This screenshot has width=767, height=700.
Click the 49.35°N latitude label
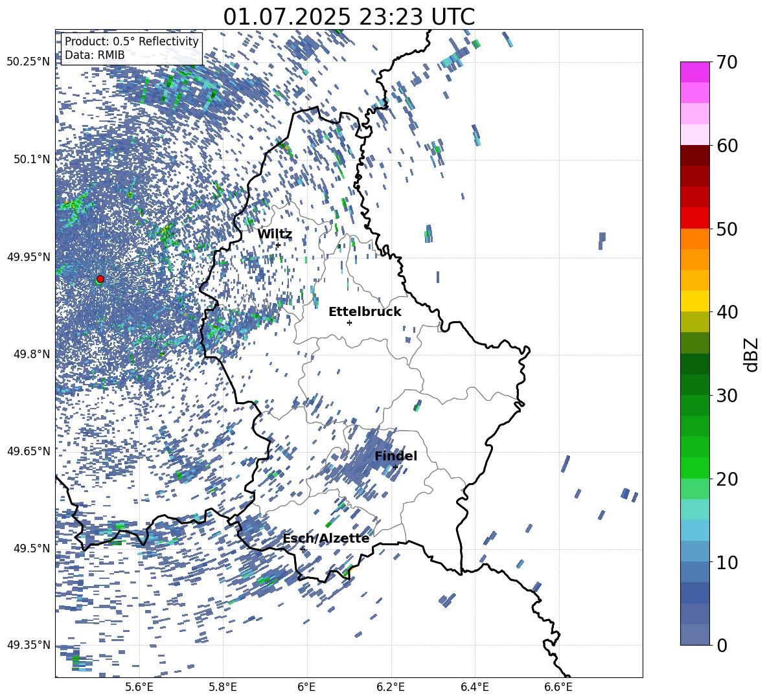(29, 645)
